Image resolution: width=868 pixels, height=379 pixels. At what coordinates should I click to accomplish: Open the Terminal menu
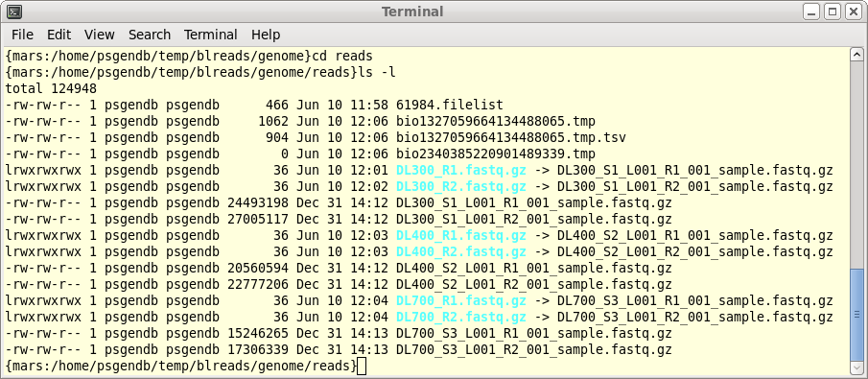(x=210, y=35)
